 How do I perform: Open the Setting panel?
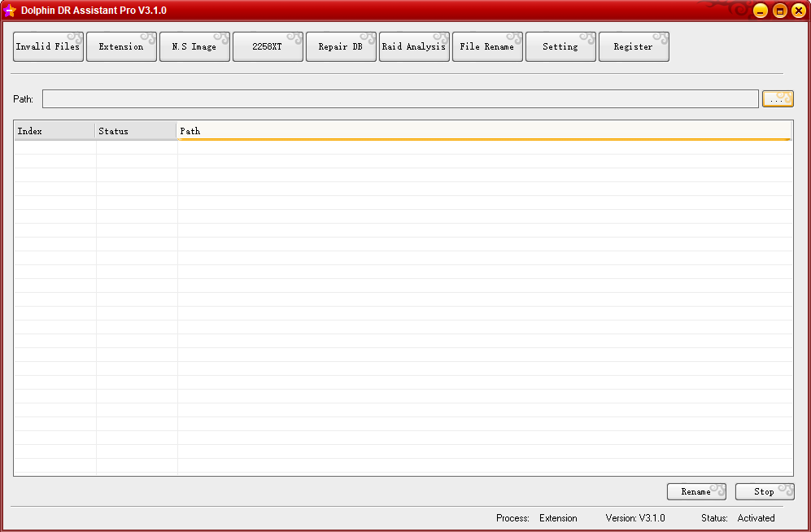[x=560, y=47]
